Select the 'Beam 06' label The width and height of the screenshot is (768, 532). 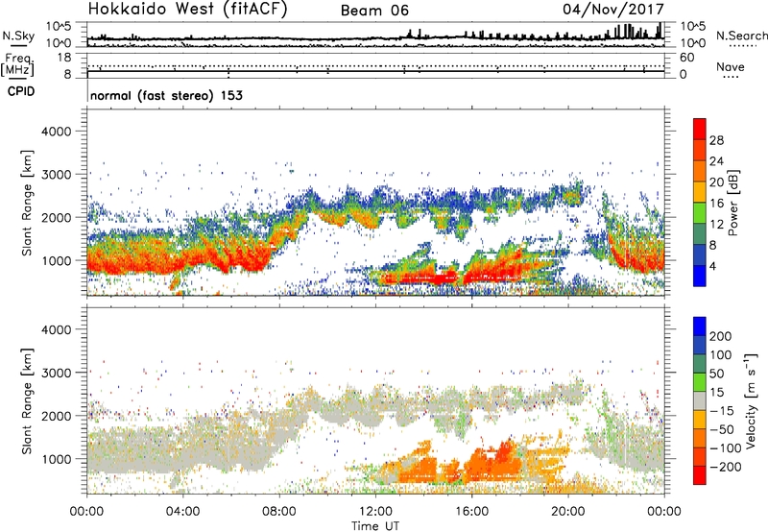click(374, 11)
